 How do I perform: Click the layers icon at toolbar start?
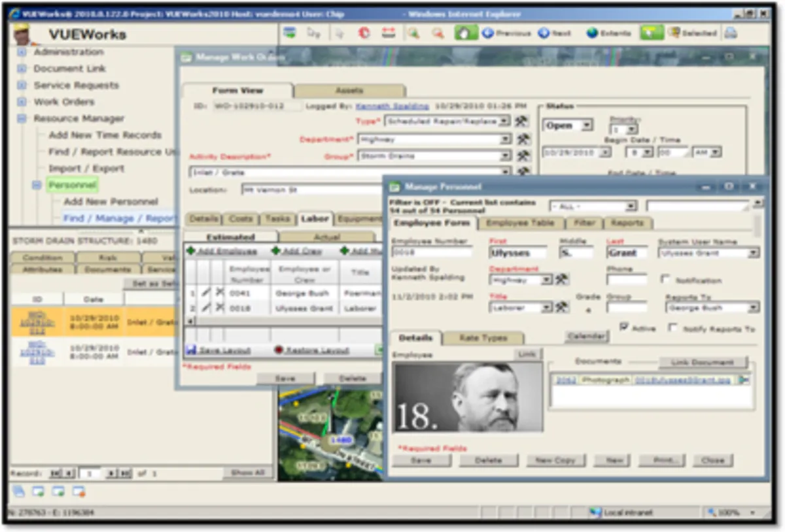click(x=290, y=33)
